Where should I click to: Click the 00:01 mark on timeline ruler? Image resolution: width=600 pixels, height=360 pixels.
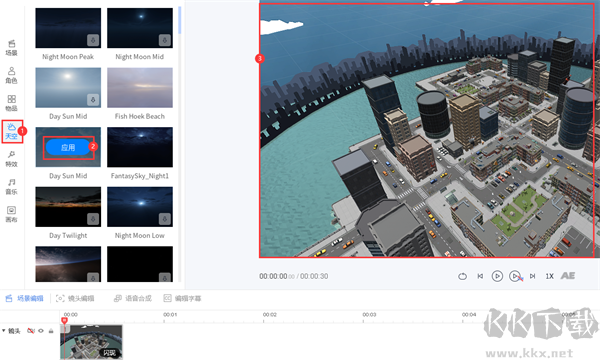pos(170,314)
